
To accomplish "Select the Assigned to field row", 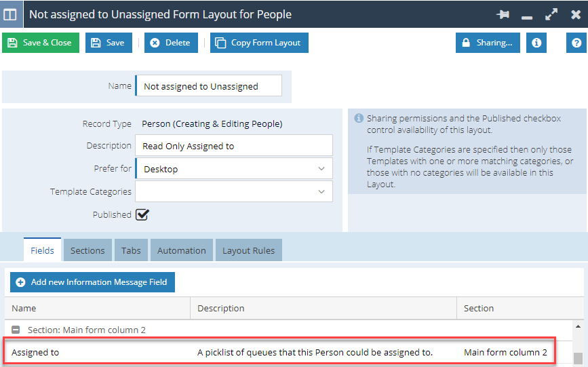I will 279,352.
